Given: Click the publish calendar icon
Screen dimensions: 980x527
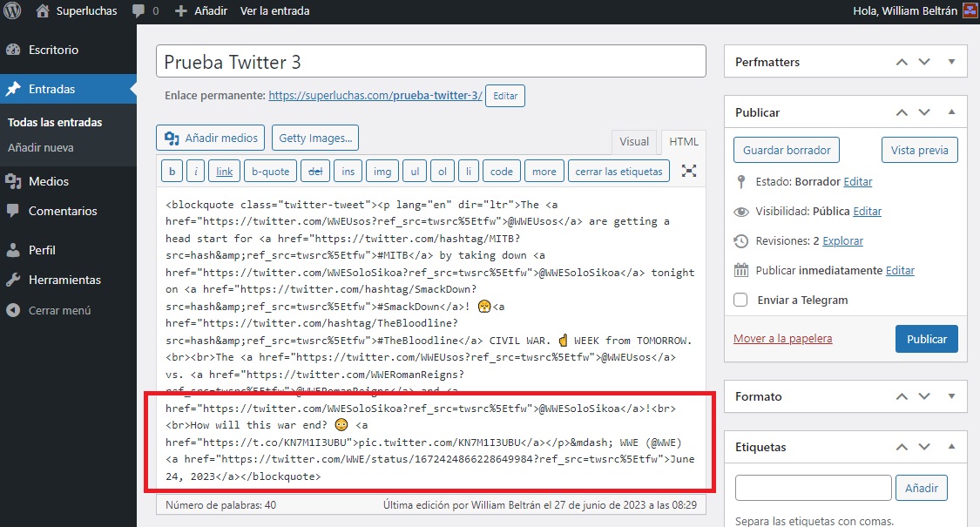Looking at the screenshot, I should tap(741, 271).
